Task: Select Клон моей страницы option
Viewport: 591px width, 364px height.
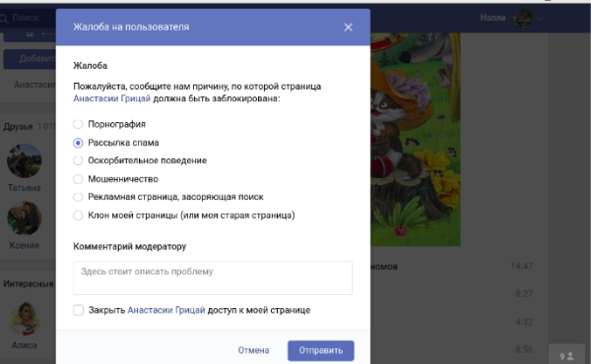Action: pos(78,215)
